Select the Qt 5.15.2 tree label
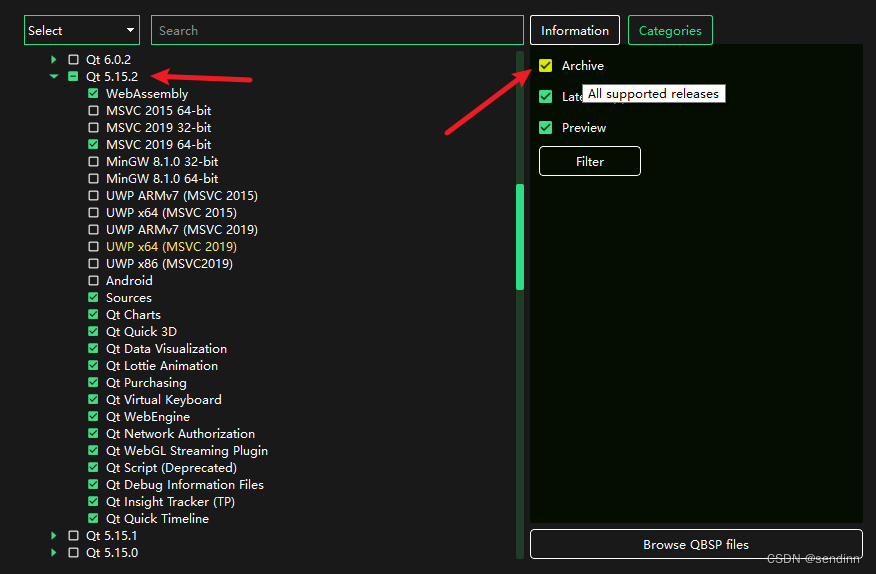Viewport: 876px width, 574px height. pyautogui.click(x=112, y=77)
